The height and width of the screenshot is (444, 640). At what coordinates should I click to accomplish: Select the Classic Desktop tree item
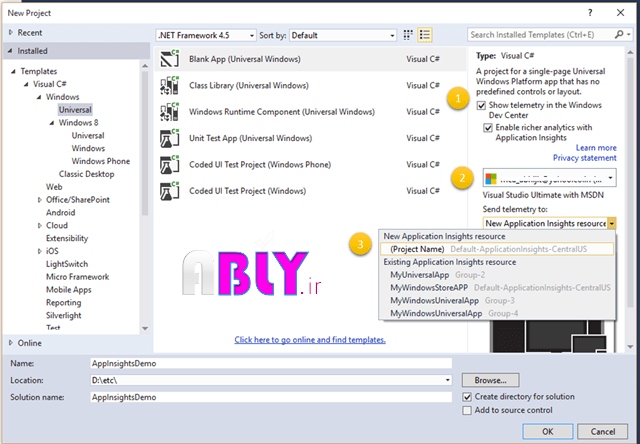pyautogui.click(x=87, y=174)
